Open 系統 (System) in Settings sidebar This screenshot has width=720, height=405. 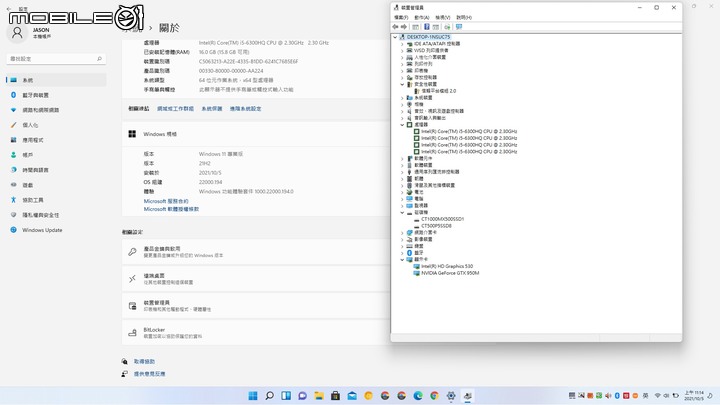pos(56,80)
